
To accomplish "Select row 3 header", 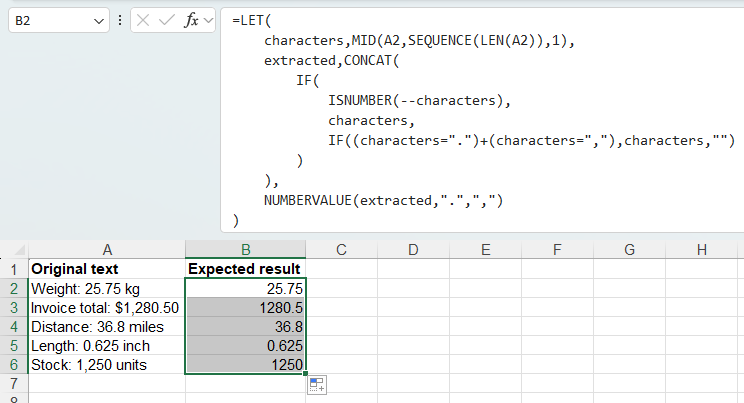I will (x=14, y=308).
